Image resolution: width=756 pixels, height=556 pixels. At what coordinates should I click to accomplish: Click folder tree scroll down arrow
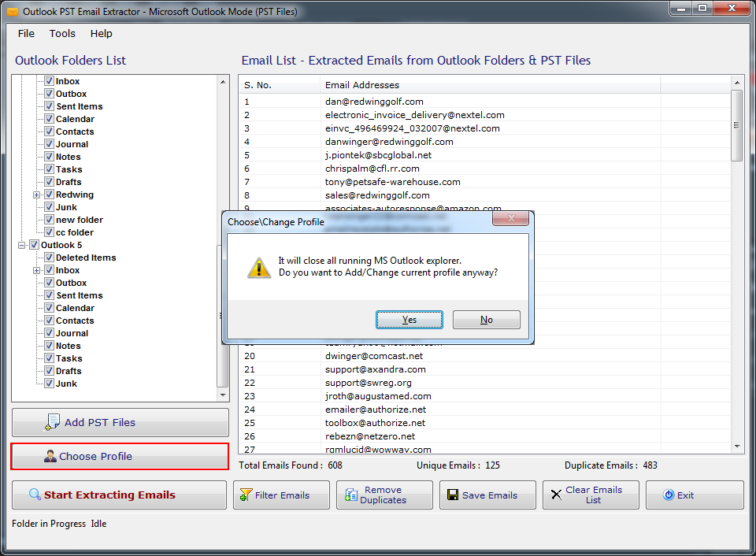pyautogui.click(x=223, y=395)
